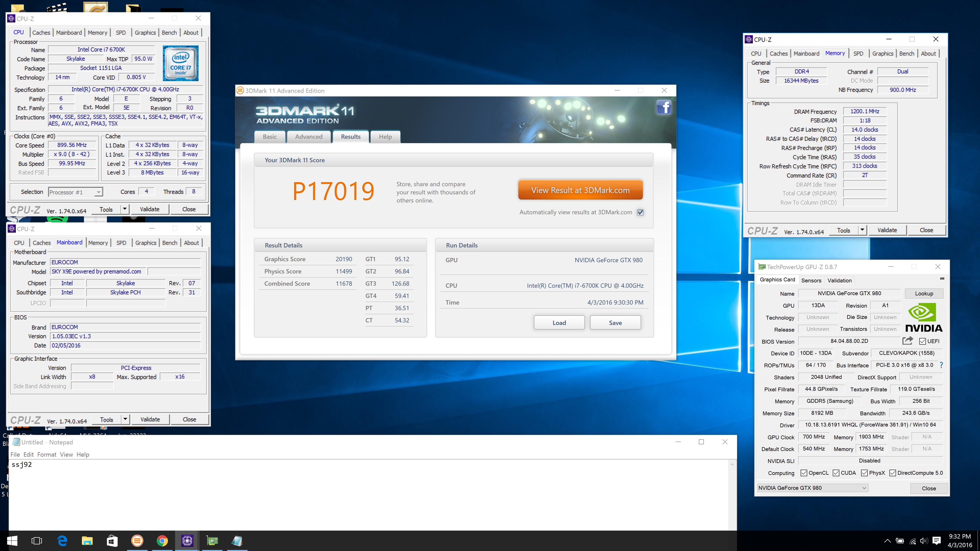Open the Sensors tab in GPU-Z

(x=811, y=280)
